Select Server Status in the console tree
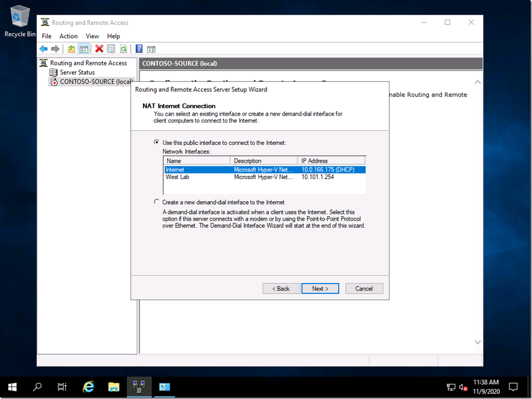 pyautogui.click(x=77, y=72)
